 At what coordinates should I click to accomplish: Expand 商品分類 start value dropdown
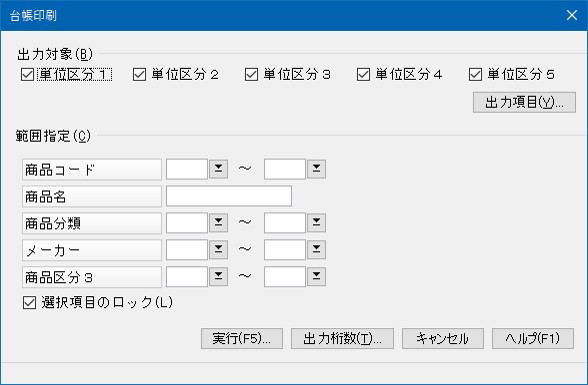point(218,223)
